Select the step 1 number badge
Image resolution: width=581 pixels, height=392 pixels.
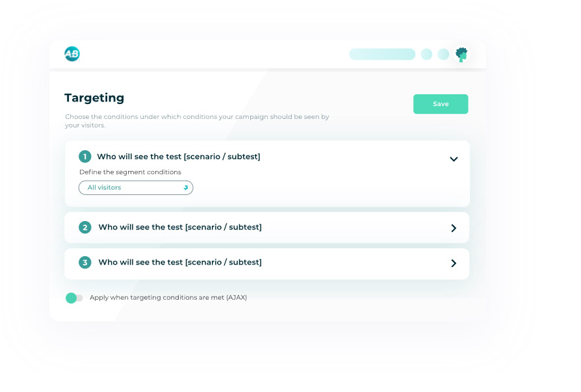[85, 157]
